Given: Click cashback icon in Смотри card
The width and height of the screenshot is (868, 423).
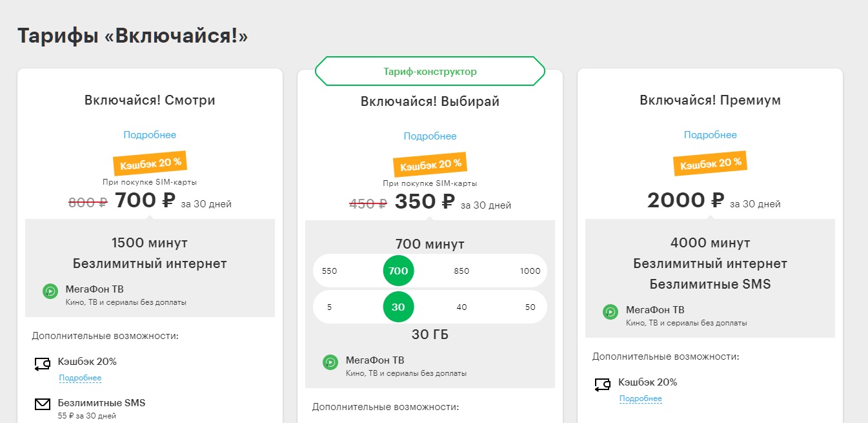Looking at the screenshot, I should 42,364.
